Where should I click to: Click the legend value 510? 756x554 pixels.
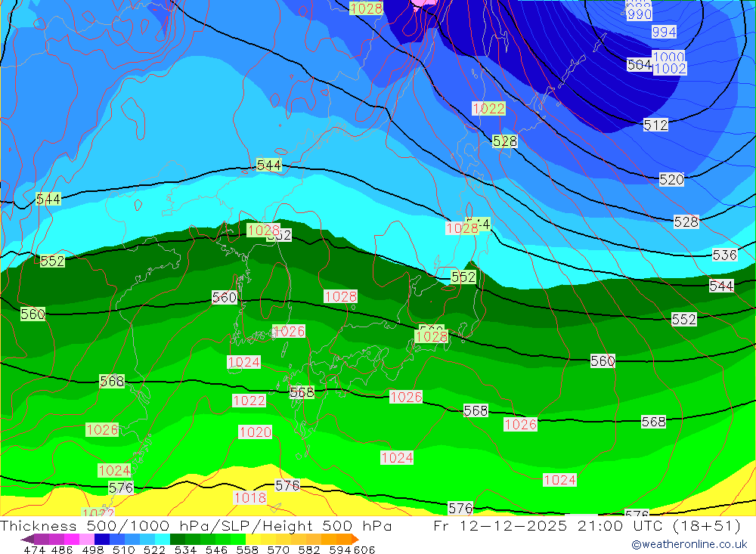(x=123, y=549)
